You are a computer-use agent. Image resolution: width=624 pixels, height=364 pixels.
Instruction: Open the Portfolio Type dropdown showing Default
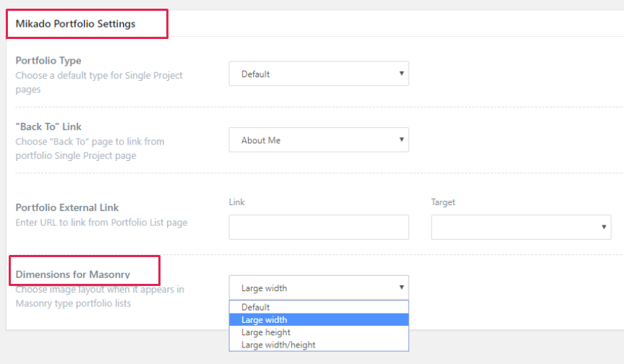(318, 74)
